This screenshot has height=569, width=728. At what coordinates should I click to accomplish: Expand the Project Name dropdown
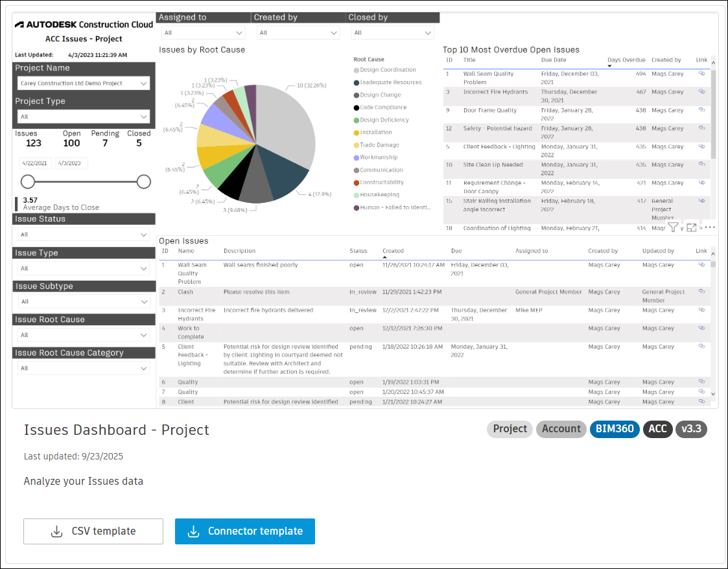pos(84,83)
